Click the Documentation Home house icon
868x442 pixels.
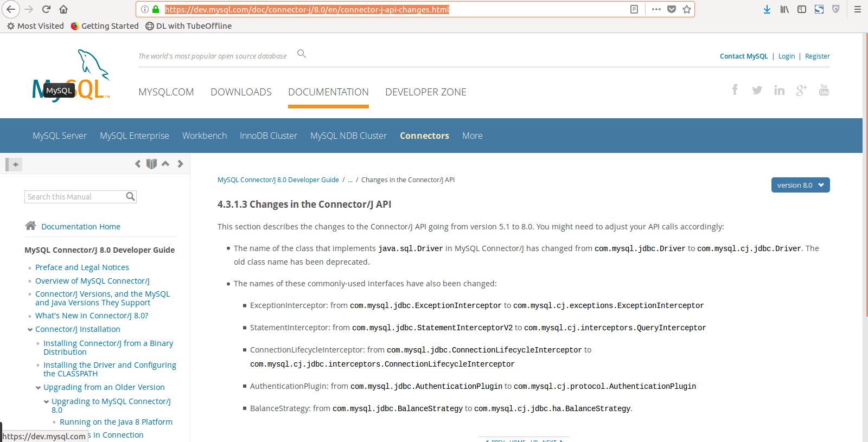tap(30, 226)
